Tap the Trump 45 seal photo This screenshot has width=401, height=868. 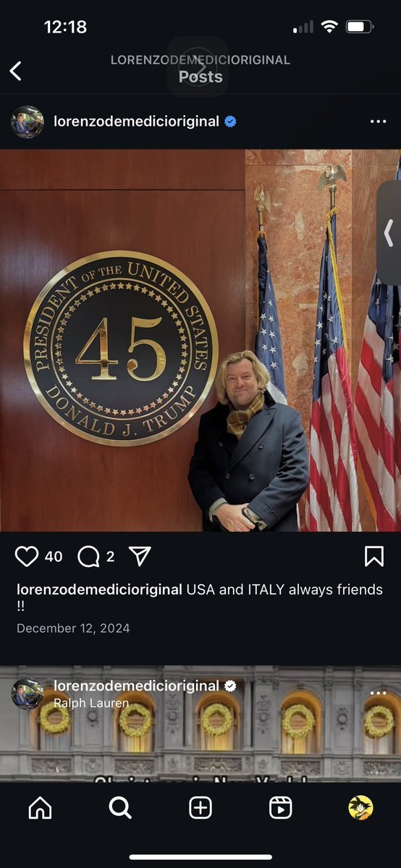tap(200, 340)
